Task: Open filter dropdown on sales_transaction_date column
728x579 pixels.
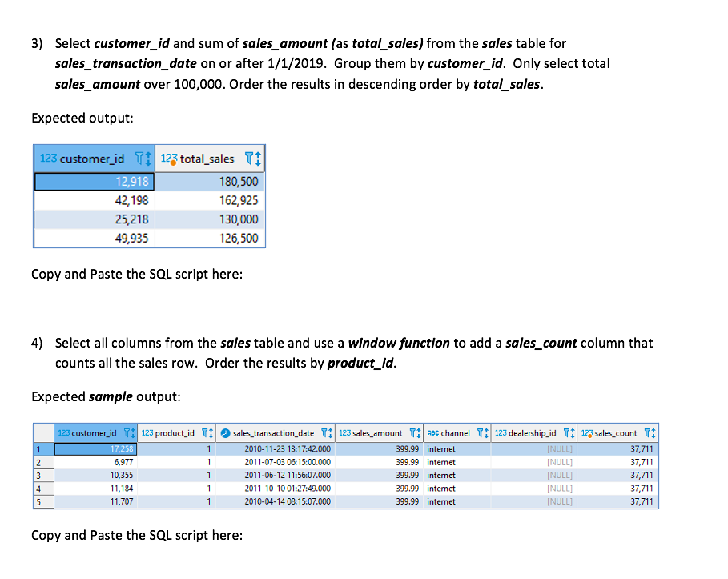Action: [x=324, y=434]
